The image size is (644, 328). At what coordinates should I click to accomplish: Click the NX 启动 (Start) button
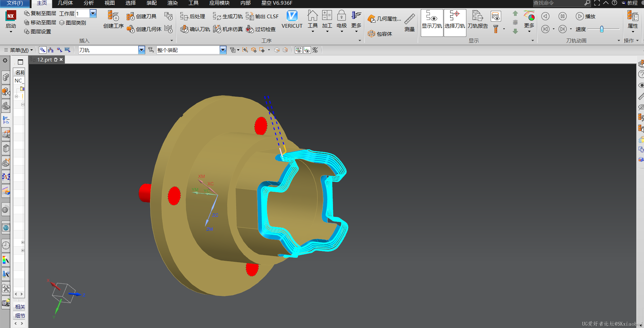click(11, 22)
